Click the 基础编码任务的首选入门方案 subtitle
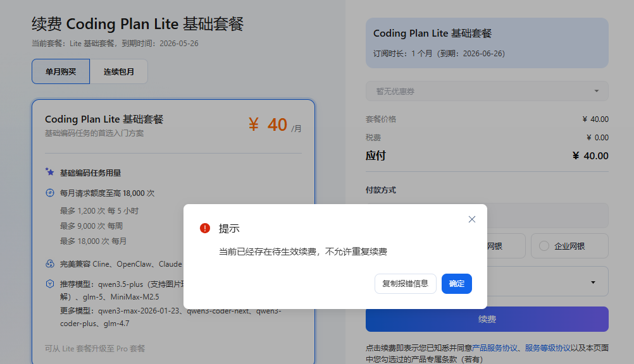This screenshot has width=634, height=364. pos(94,133)
